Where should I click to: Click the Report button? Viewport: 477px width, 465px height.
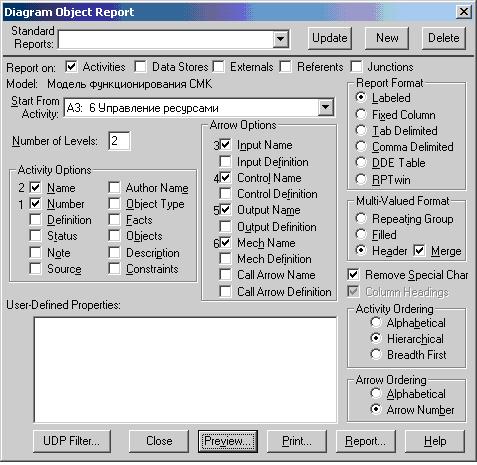pos(366,441)
